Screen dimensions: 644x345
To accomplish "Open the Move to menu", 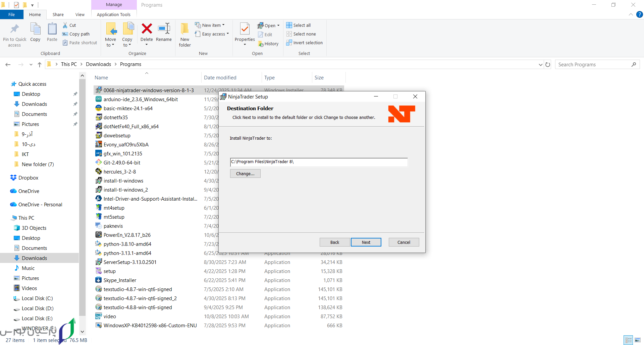I will click(110, 35).
